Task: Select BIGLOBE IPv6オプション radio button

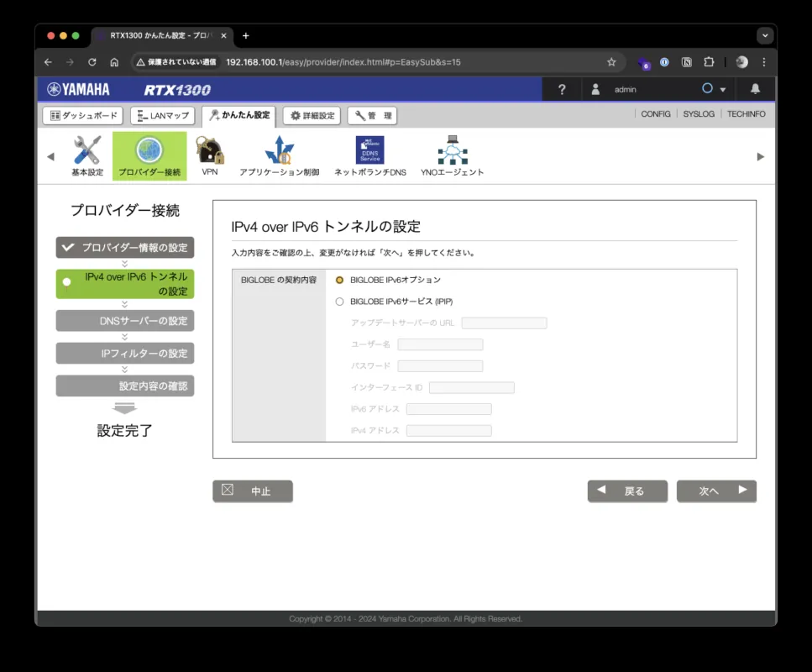Action: point(340,280)
